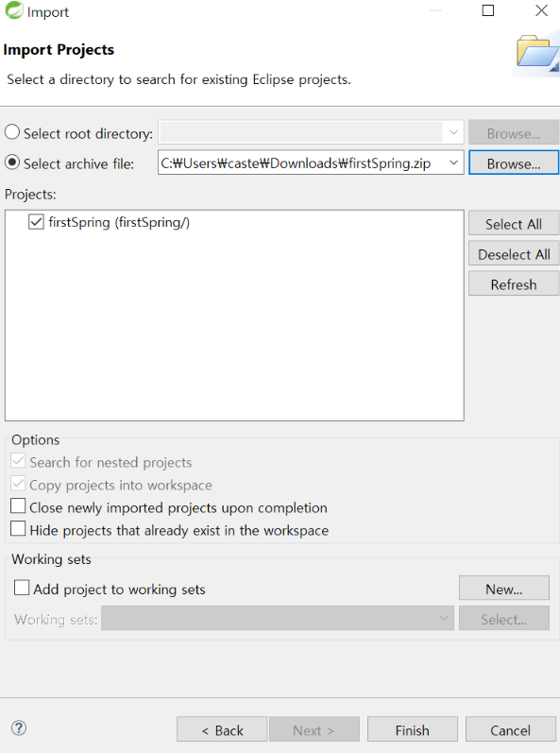The height and width of the screenshot is (753, 560).
Task: Open the Working sets combo box
Action: (x=278, y=618)
